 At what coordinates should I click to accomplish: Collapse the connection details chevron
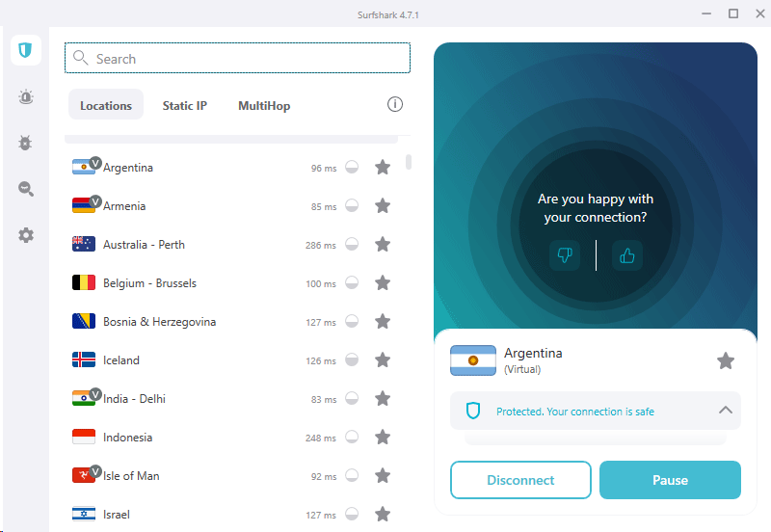pyautogui.click(x=726, y=410)
